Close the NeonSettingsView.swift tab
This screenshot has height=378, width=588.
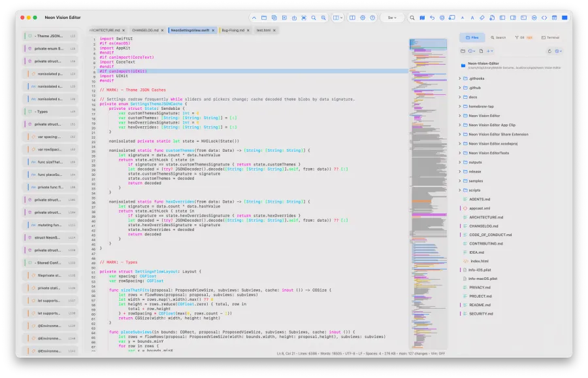pos(213,30)
